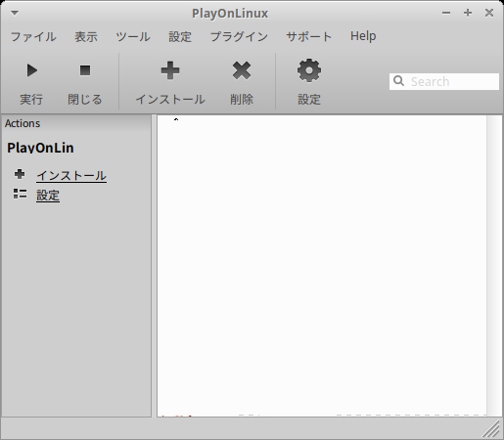This screenshot has width=504, height=440.
Task: Open the Help menu
Action: tap(363, 36)
